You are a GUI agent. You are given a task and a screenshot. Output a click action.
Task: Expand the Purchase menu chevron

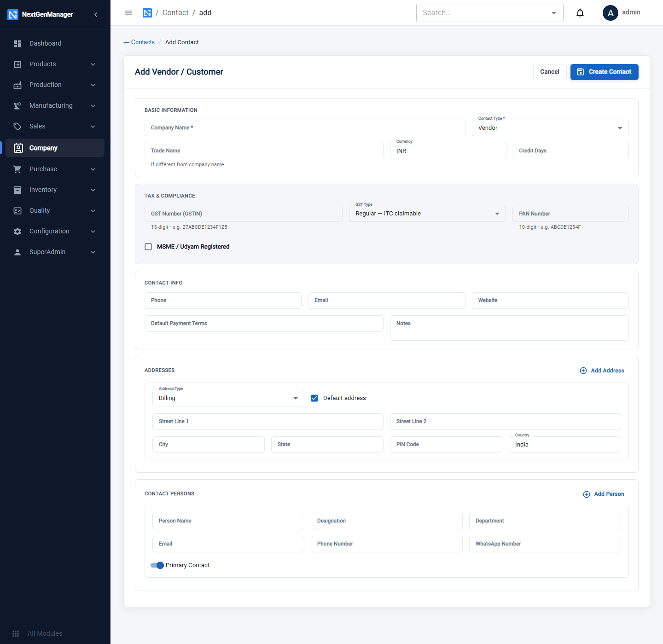click(x=93, y=169)
